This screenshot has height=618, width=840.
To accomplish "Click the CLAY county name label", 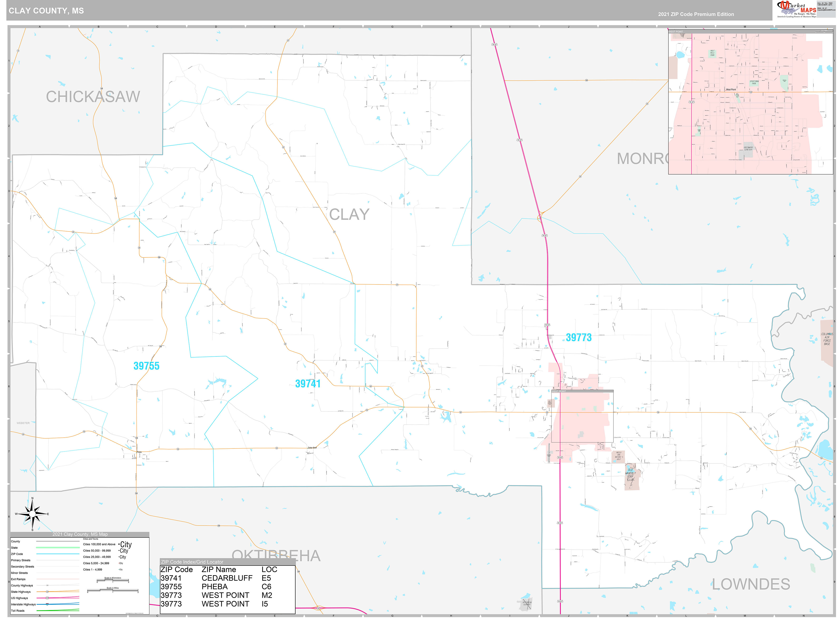I will [349, 215].
